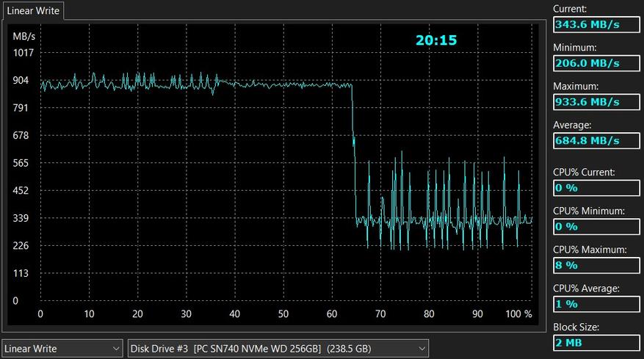Viewport: 644px width, 359px height.
Task: Click the CPU% Maximum field showing 8 %
Action: (596, 265)
